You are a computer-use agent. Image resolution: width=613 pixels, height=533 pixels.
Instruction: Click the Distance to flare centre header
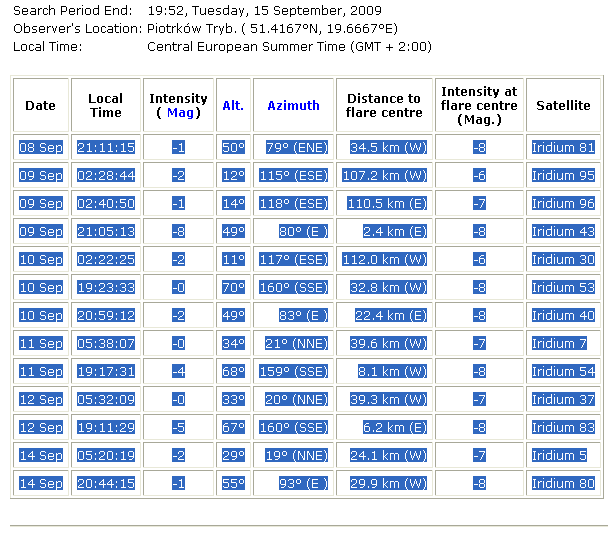click(384, 106)
